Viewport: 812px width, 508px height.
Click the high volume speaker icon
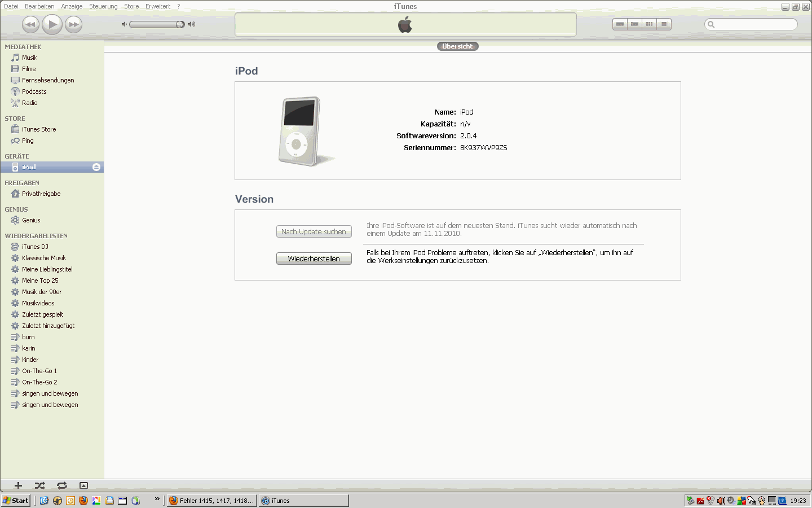pyautogui.click(x=192, y=24)
